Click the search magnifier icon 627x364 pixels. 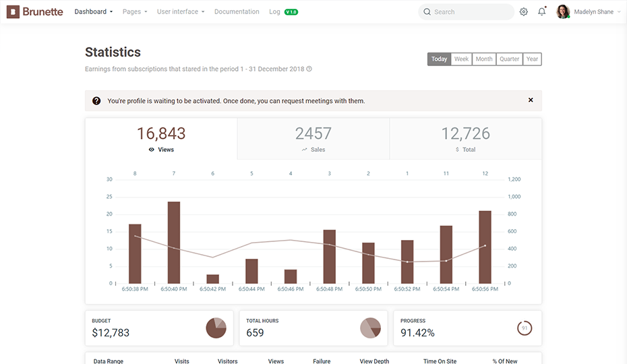point(427,12)
